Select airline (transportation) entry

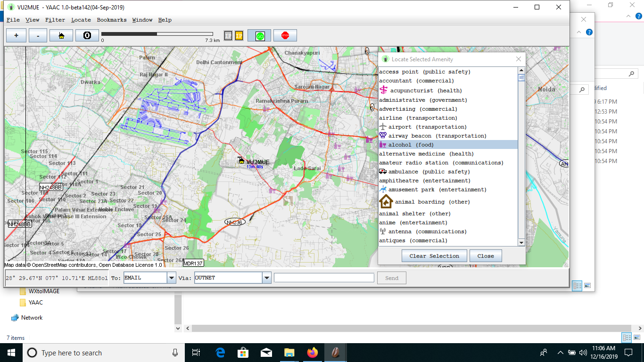(448, 118)
